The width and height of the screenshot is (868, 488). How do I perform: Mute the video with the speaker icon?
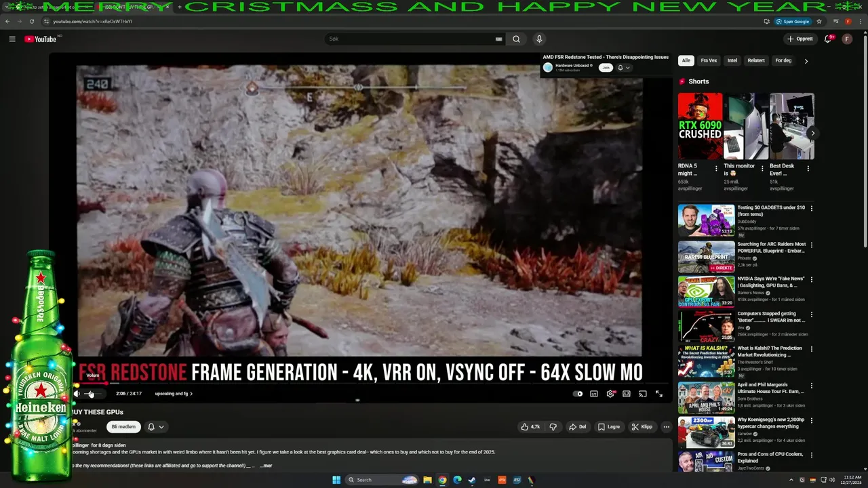77,394
